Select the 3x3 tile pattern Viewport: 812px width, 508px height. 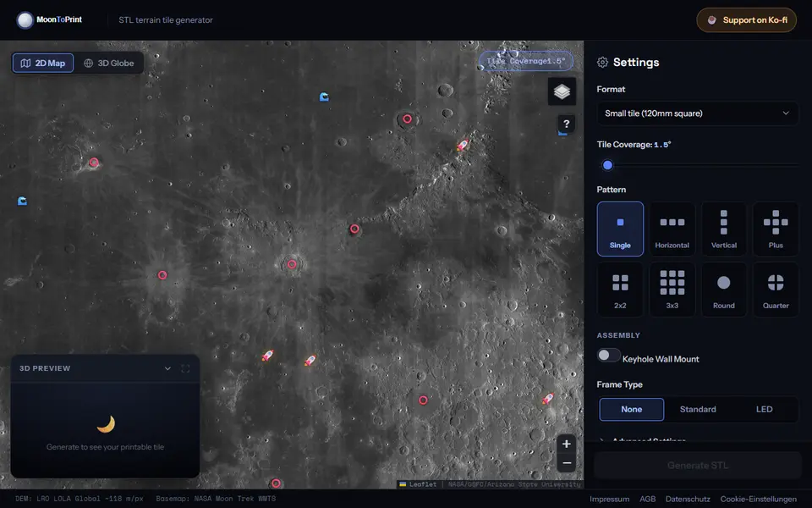tap(672, 290)
